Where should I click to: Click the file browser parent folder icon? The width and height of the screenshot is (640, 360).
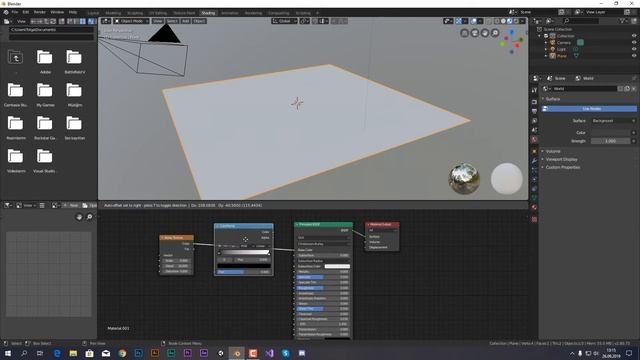pyautogui.click(x=15, y=58)
